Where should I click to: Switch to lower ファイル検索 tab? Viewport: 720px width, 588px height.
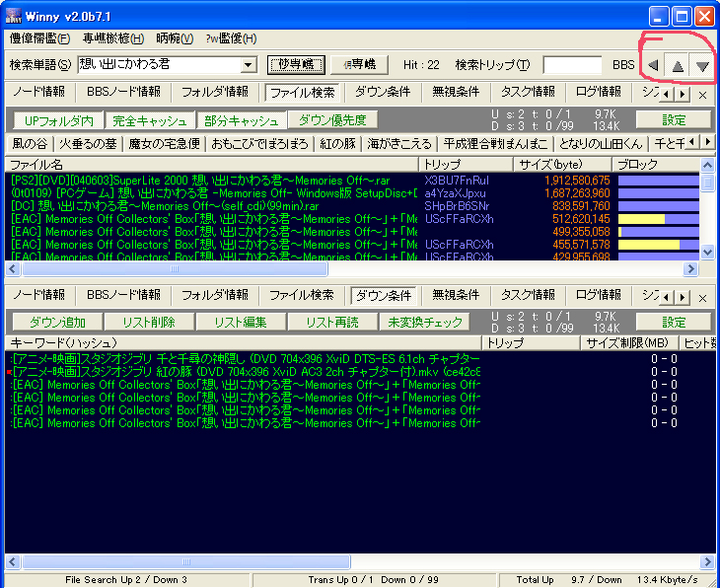tap(301, 295)
